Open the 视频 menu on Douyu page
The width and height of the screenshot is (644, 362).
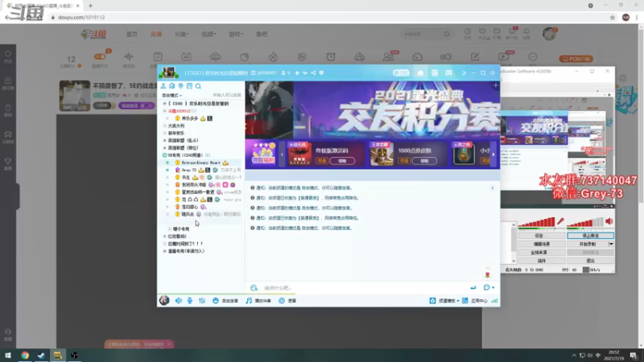tap(208, 34)
